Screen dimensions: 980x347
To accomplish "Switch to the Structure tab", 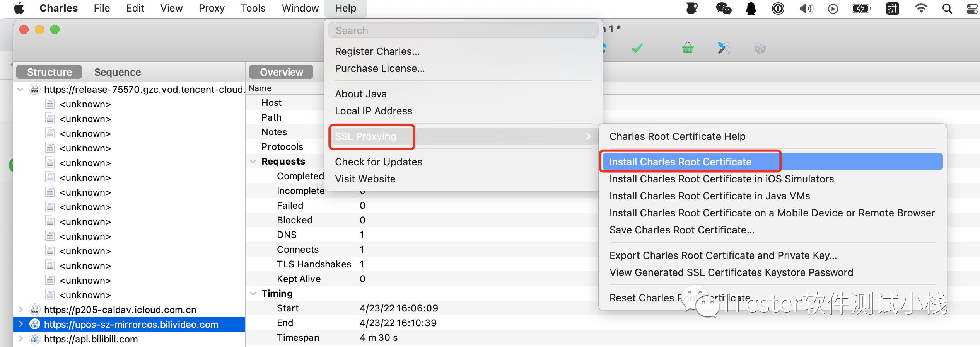I will 49,72.
